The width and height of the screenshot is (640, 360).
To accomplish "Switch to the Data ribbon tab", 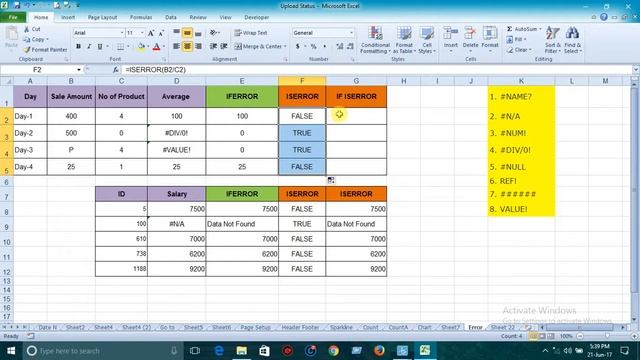I will click(171, 18).
